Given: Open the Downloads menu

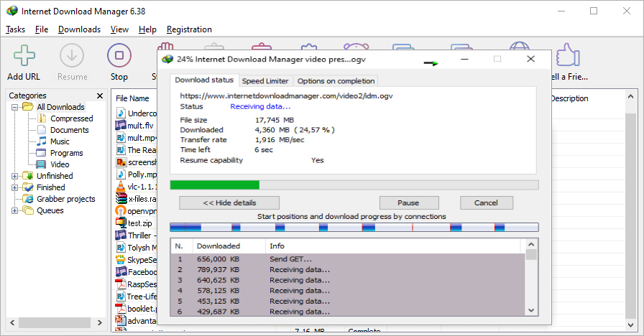Looking at the screenshot, I should 79,29.
